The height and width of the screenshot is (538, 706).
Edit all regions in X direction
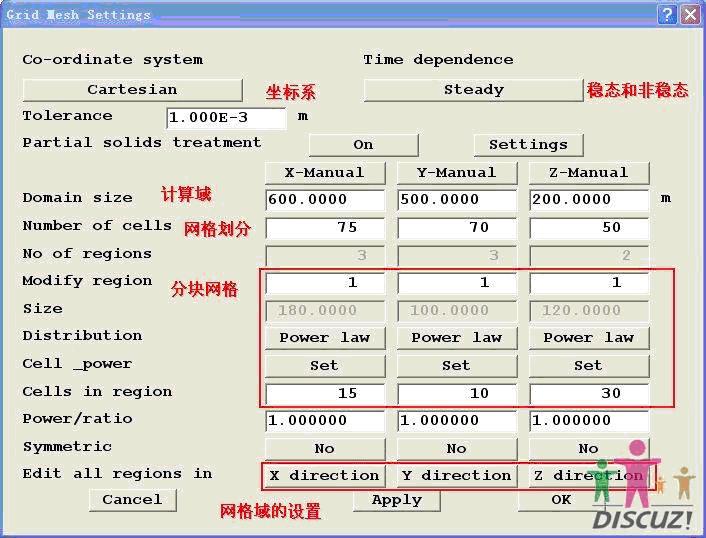(324, 476)
